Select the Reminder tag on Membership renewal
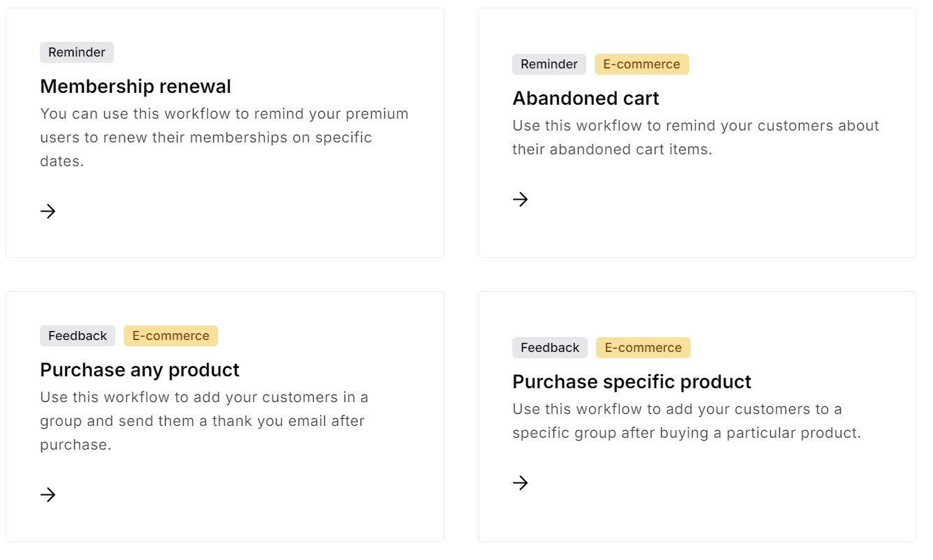Viewport: 933px width, 560px height. point(76,52)
